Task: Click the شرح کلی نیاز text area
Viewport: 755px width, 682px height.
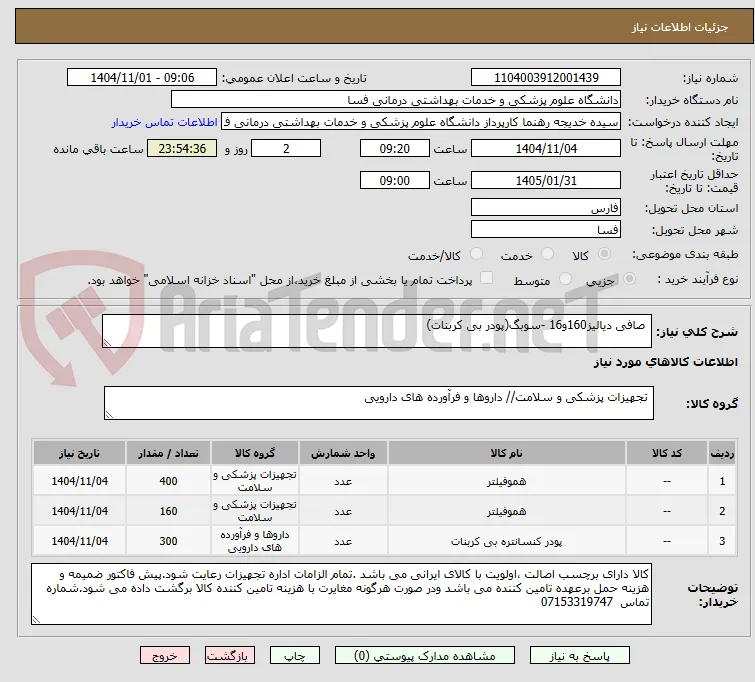Action: pos(377,331)
